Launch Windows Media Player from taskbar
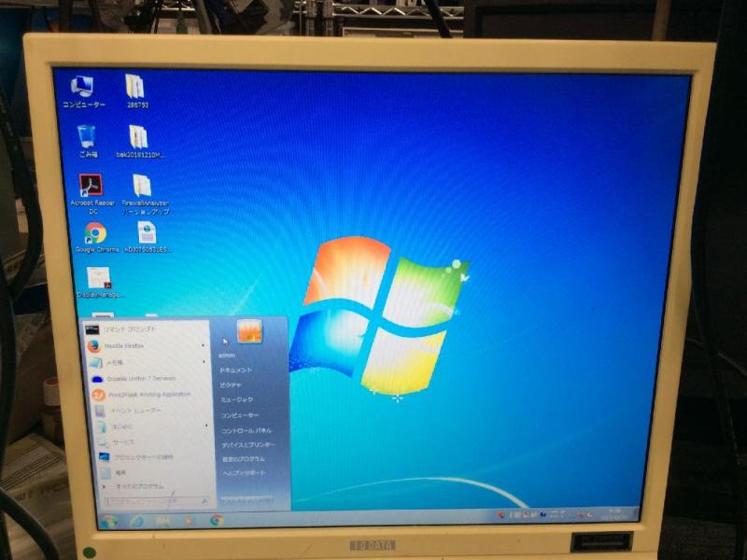Viewport: 747px width, 560px height. pyautogui.click(x=190, y=522)
